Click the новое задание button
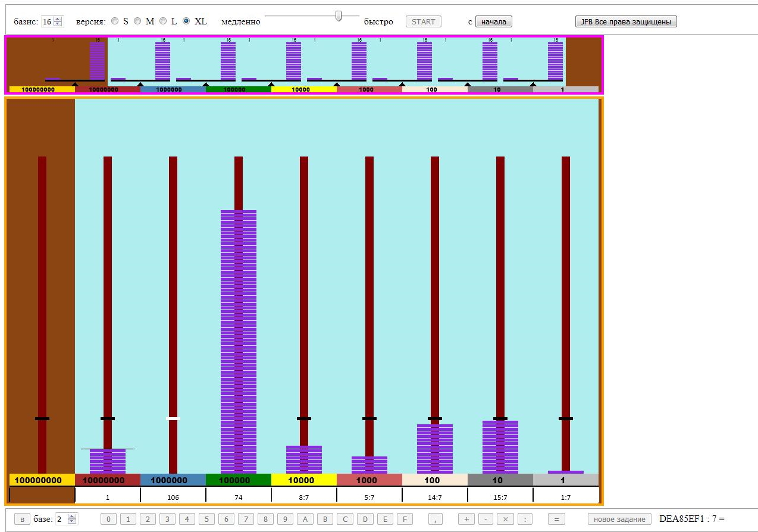758x532 pixels. tap(619, 519)
